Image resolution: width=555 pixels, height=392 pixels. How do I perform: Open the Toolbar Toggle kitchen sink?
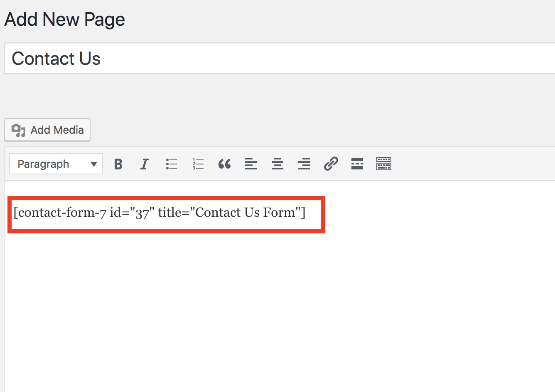pos(383,164)
